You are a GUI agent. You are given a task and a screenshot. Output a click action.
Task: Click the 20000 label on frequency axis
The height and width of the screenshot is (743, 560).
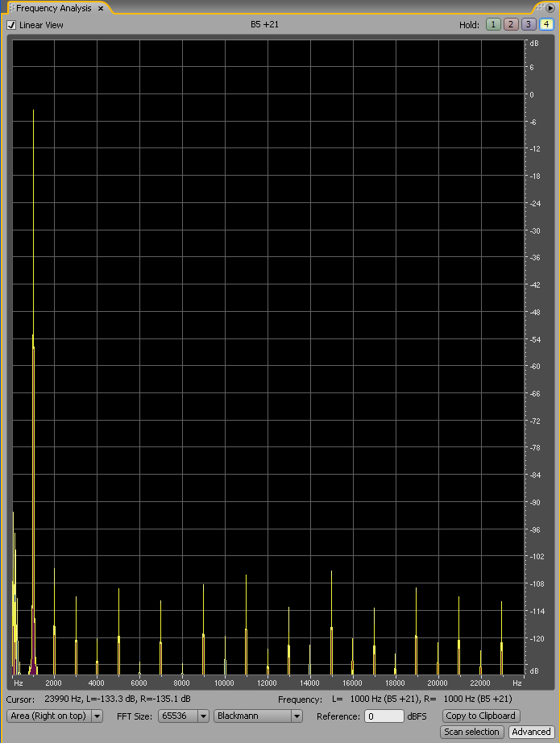pyautogui.click(x=438, y=683)
